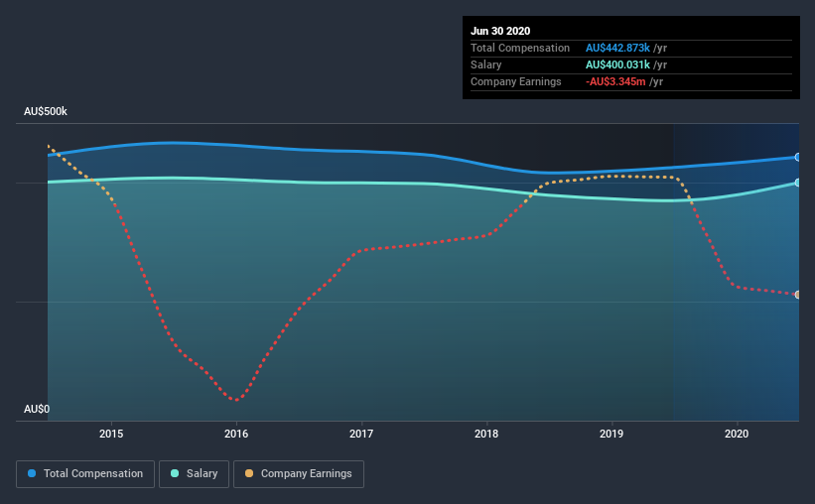
Task: Click the 2018 x-axis label
Action: (486, 434)
